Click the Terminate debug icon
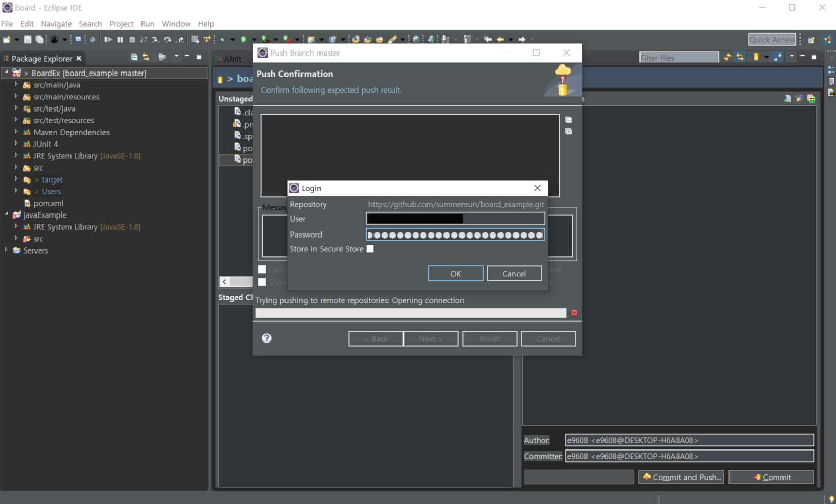Image resolution: width=836 pixels, height=504 pixels. click(x=132, y=39)
